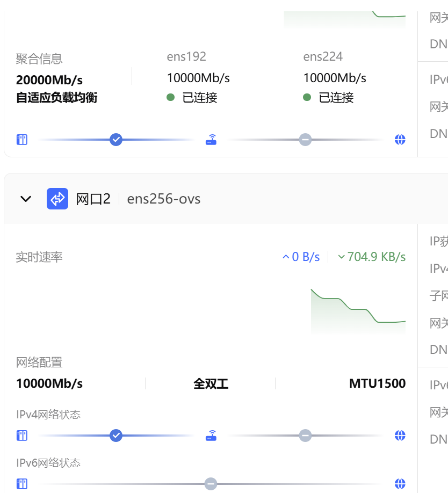Click the globe icon in IPv4网络状态 row
The image size is (448, 493).
click(x=400, y=436)
